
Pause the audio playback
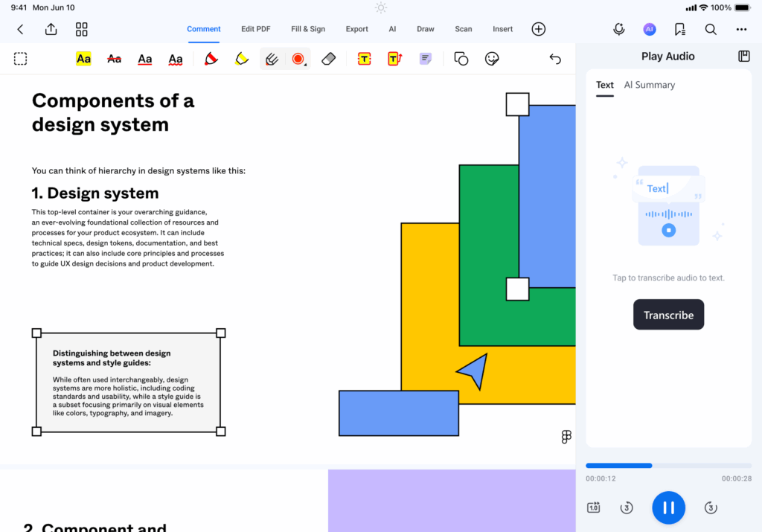click(668, 507)
